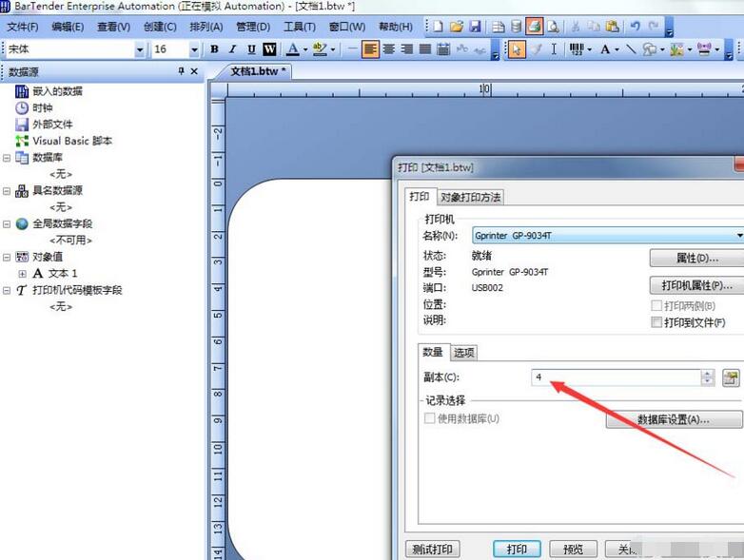Open the 选项 tab in print dialog
744x560 pixels.
coord(463,353)
